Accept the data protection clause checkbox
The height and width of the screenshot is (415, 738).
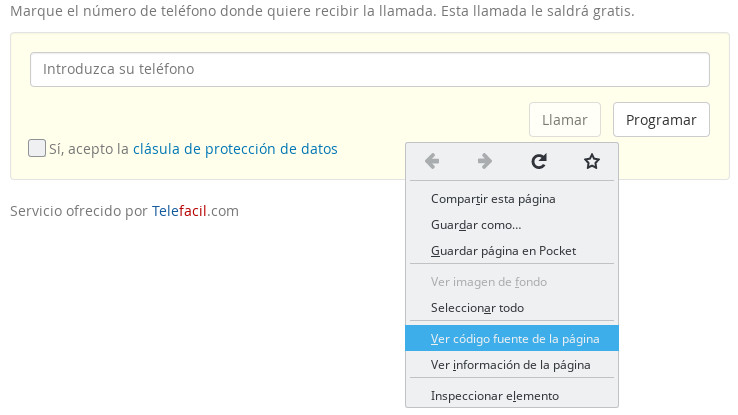tap(37, 149)
